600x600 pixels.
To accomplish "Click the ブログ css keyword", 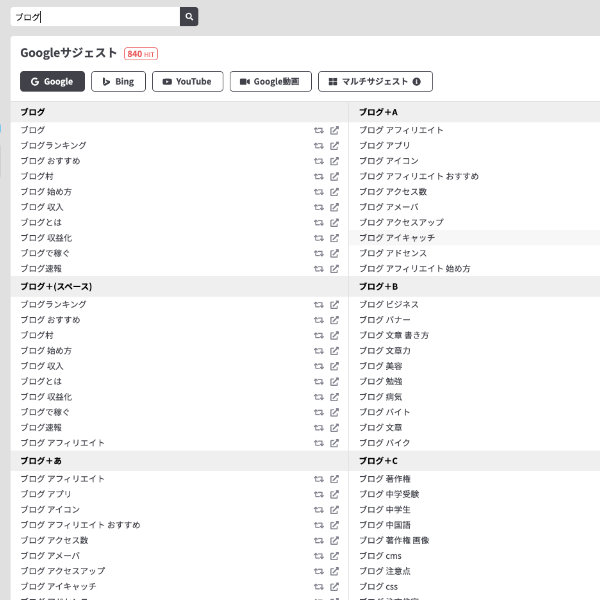I will point(378,586).
